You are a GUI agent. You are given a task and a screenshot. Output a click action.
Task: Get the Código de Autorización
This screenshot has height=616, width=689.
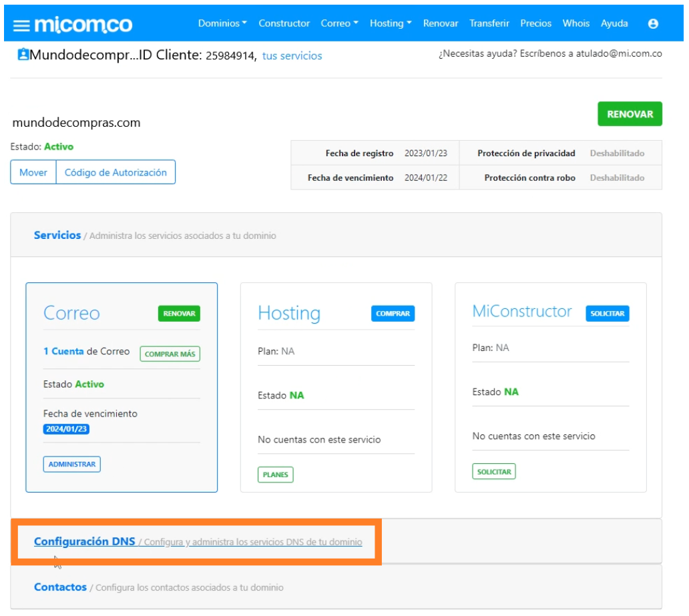pos(116,172)
